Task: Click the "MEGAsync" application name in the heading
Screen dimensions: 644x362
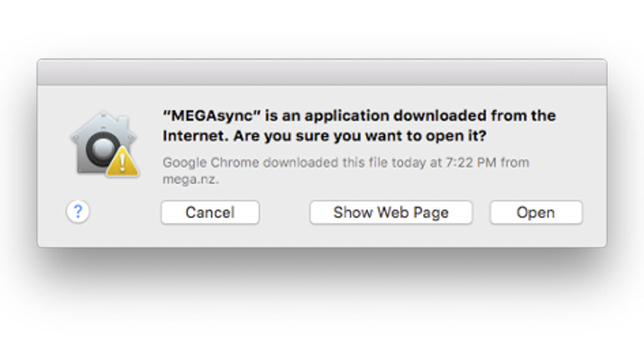Action: coord(211,116)
